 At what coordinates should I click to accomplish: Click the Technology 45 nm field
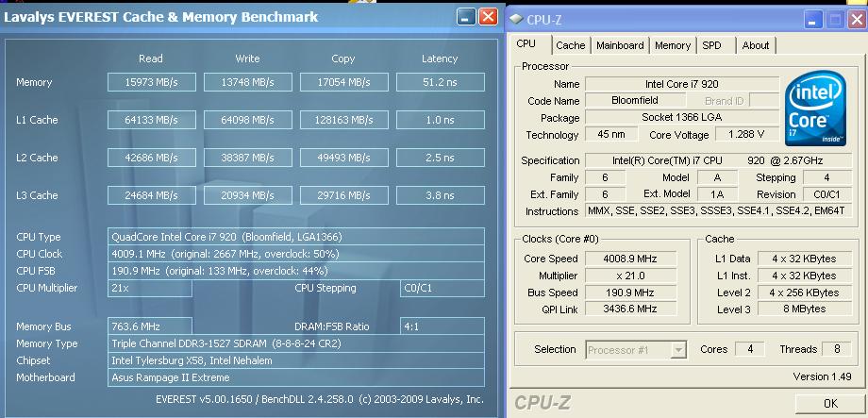pyautogui.click(x=611, y=135)
